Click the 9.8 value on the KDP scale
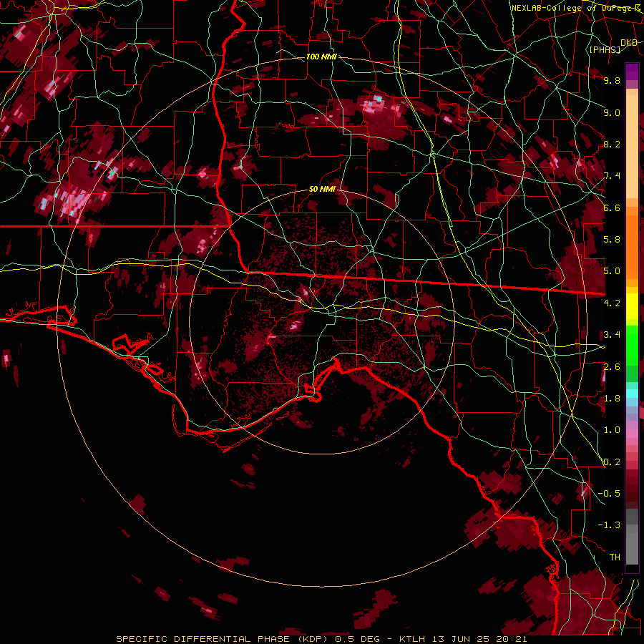Viewport: 644px width, 644px height. pos(612,80)
